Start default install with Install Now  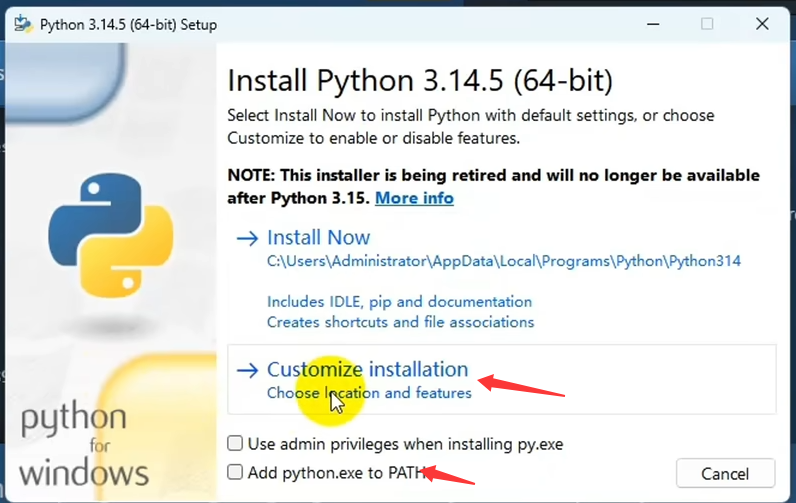click(x=319, y=238)
